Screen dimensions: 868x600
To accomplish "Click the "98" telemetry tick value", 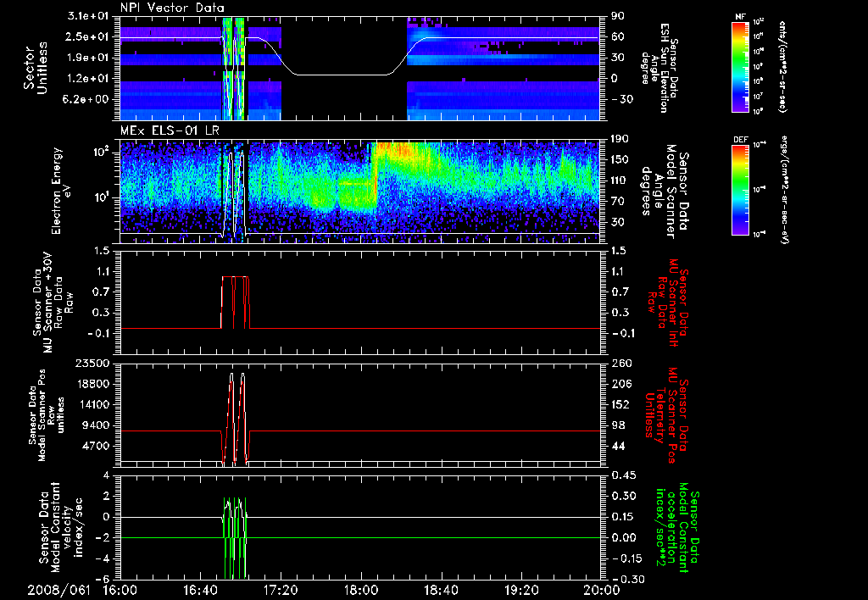I will coord(618,425).
